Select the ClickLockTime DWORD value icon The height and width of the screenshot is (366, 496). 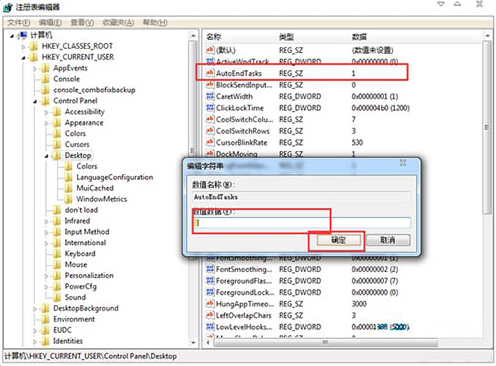pos(210,108)
